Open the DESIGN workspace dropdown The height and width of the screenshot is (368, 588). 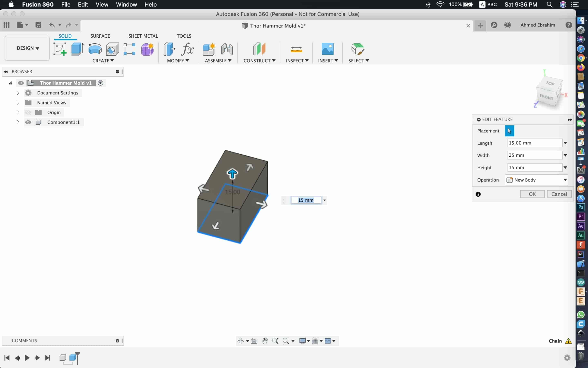pyautogui.click(x=27, y=48)
